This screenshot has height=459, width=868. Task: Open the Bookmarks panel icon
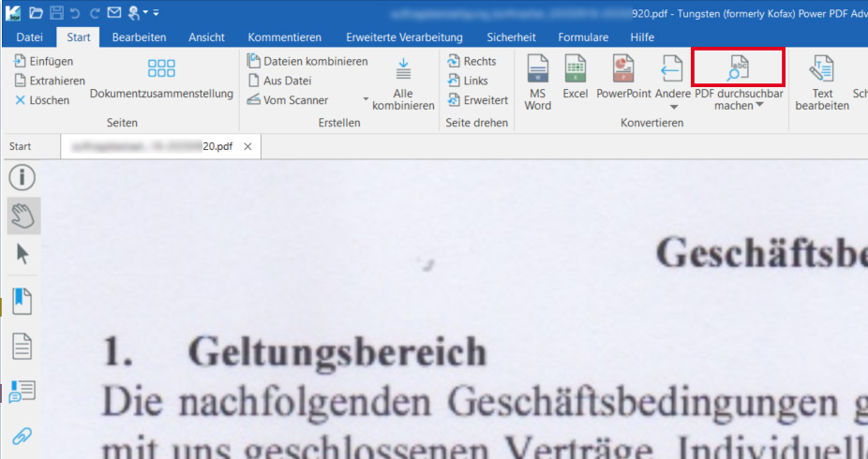22,303
